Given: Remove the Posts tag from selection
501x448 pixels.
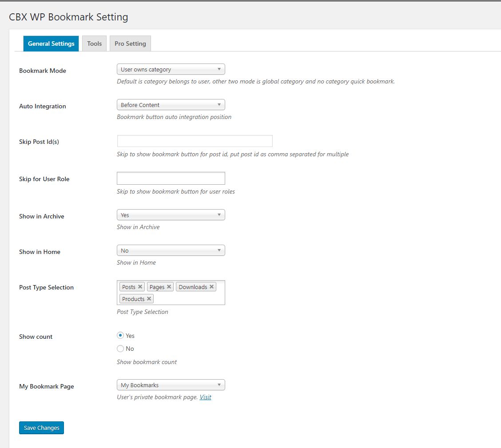Looking at the screenshot, I should (x=140, y=287).
